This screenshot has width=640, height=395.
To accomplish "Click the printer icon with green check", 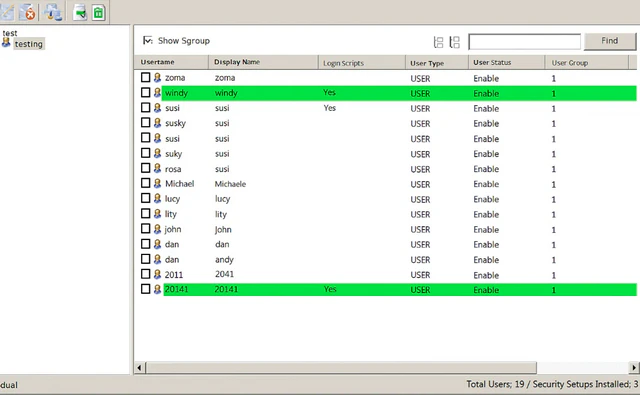I will (x=80, y=12).
